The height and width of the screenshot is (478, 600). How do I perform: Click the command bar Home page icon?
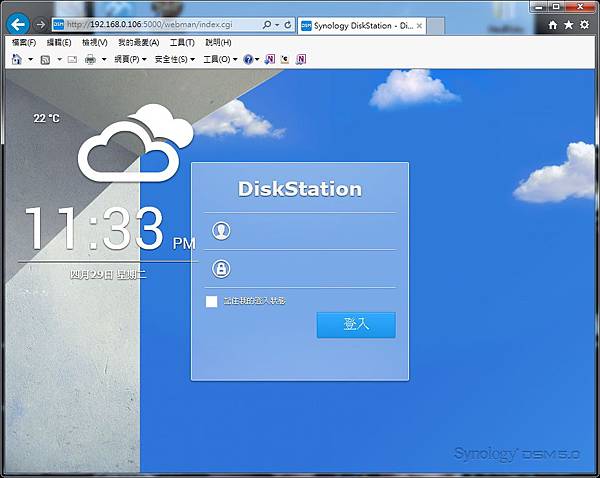[16, 59]
